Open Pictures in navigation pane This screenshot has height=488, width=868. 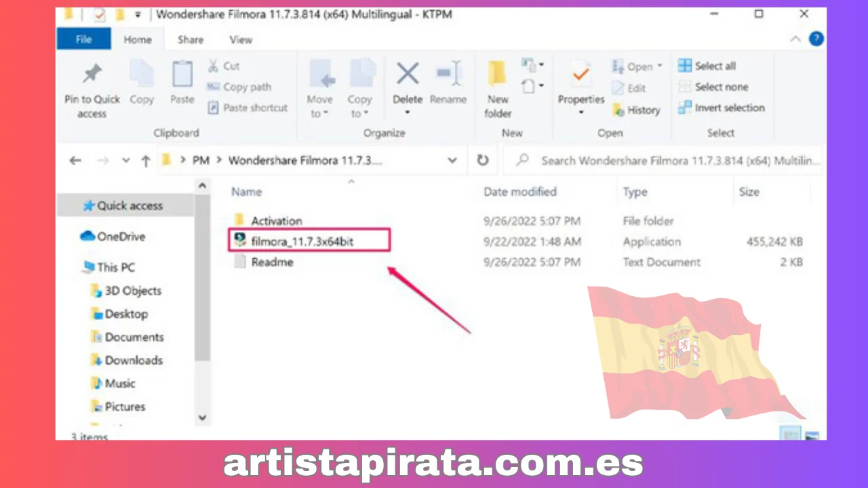[x=118, y=407]
